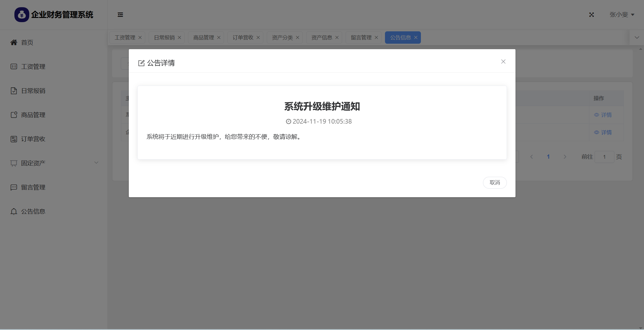Open the tab list dropdown chevron
Image resolution: width=644 pixels, height=330 pixels.
click(x=637, y=37)
